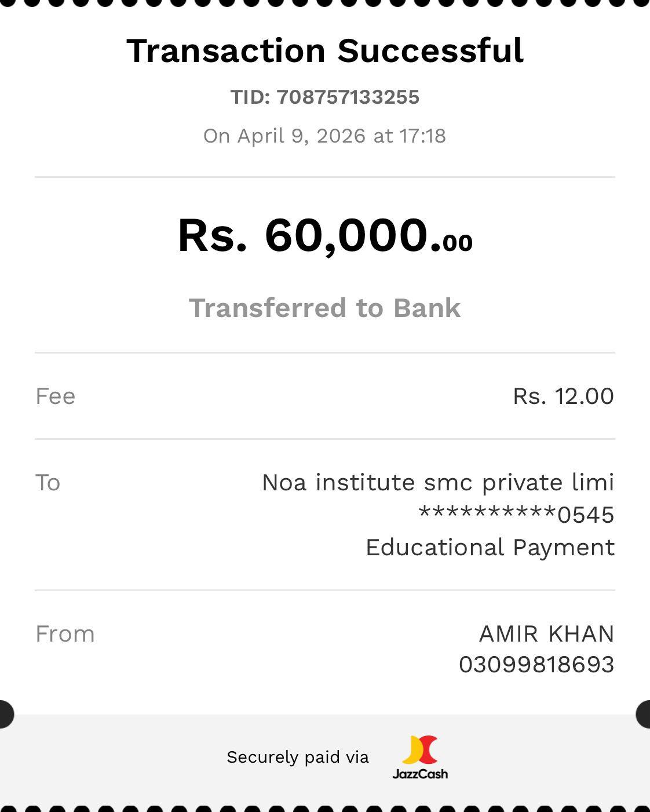Click the Rs. 12.00 fee value
Image resolution: width=650 pixels, height=812 pixels.
click(563, 396)
